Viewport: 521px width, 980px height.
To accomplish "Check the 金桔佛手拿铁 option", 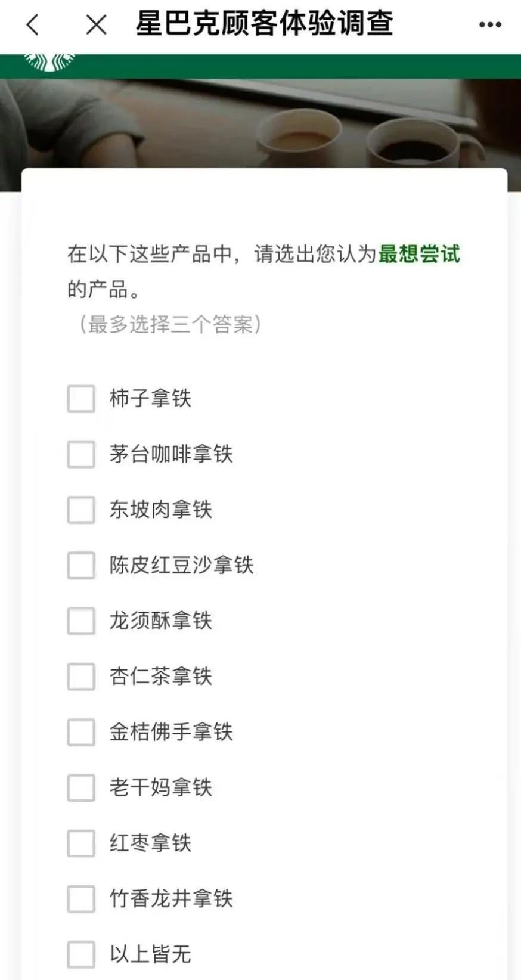I will [81, 732].
